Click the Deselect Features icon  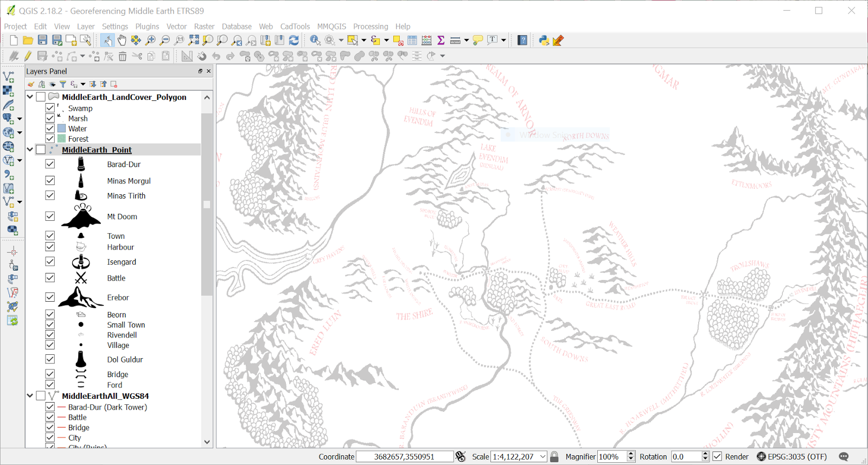coord(398,40)
